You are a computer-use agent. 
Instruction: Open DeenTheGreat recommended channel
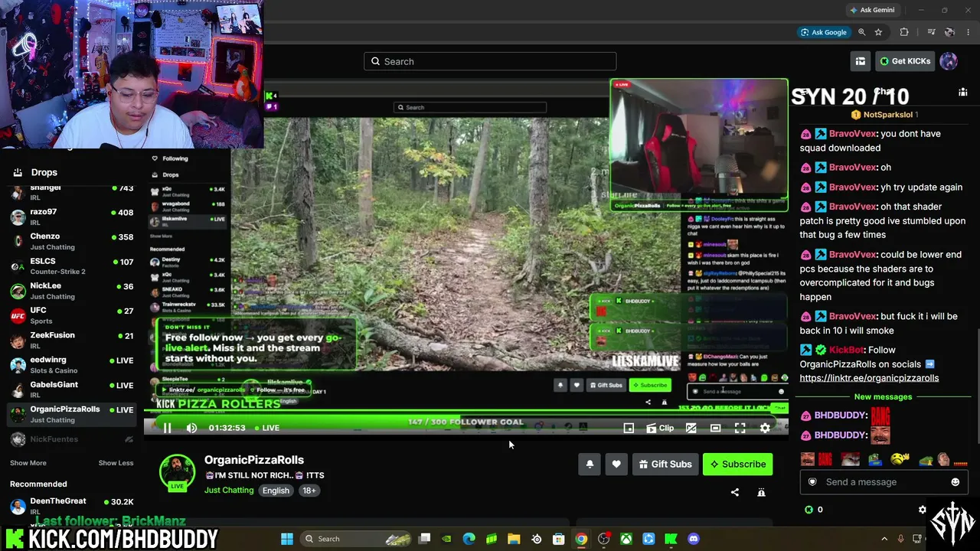pyautogui.click(x=73, y=506)
